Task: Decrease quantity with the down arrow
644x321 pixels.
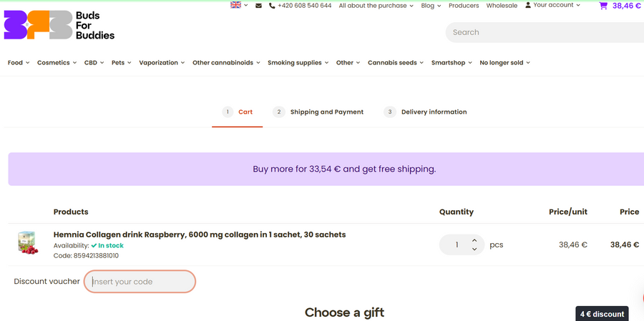Action: pos(474,250)
